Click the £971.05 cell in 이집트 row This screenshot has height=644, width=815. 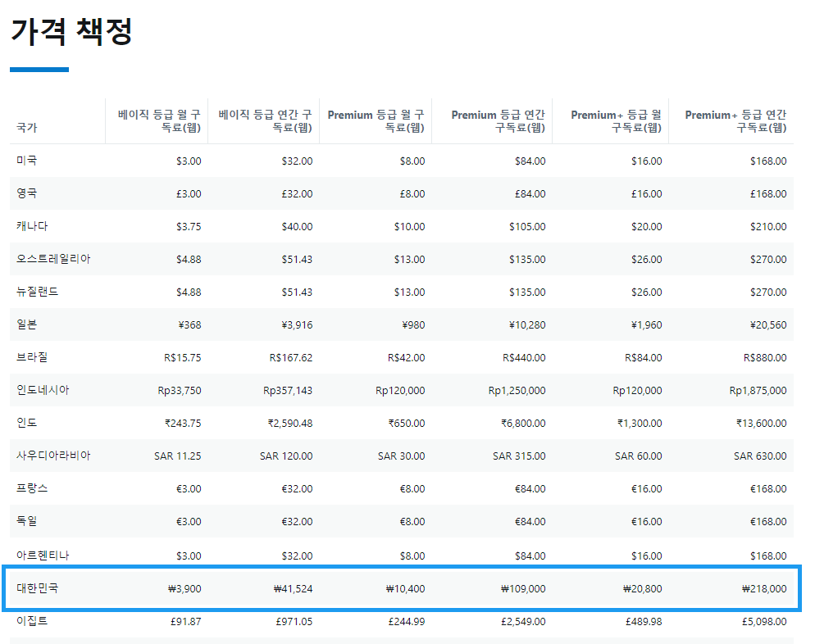tap(294, 621)
